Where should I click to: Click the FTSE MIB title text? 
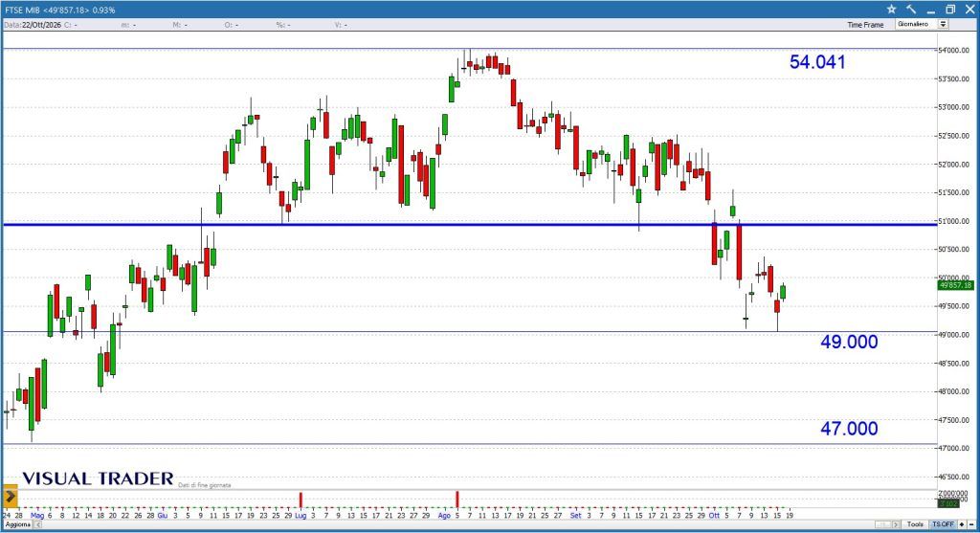click(22, 10)
